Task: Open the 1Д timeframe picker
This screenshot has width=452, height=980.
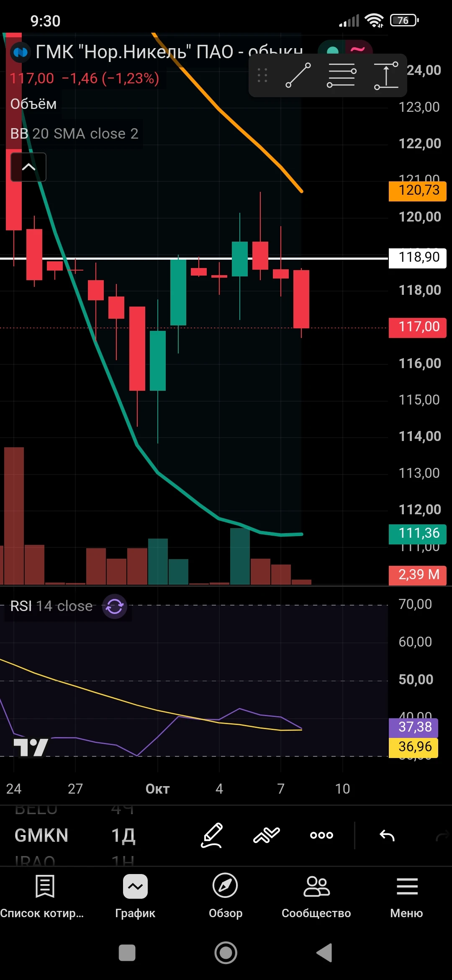Action: tap(123, 836)
